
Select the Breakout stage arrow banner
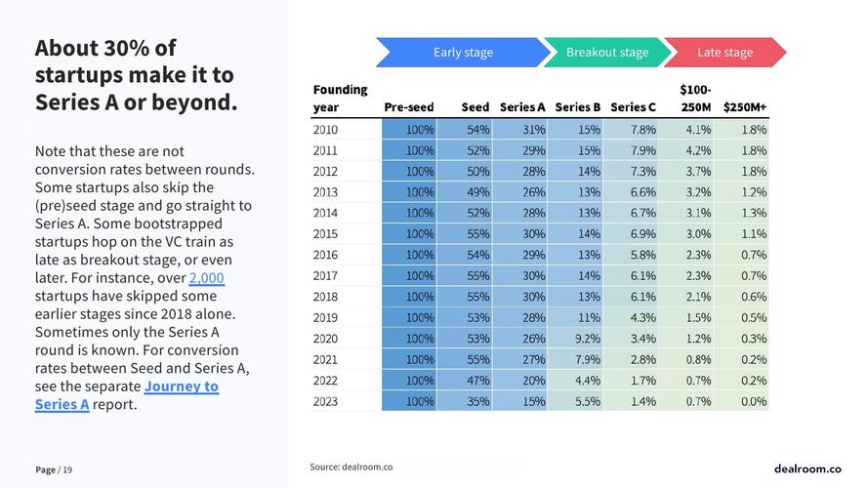606,53
